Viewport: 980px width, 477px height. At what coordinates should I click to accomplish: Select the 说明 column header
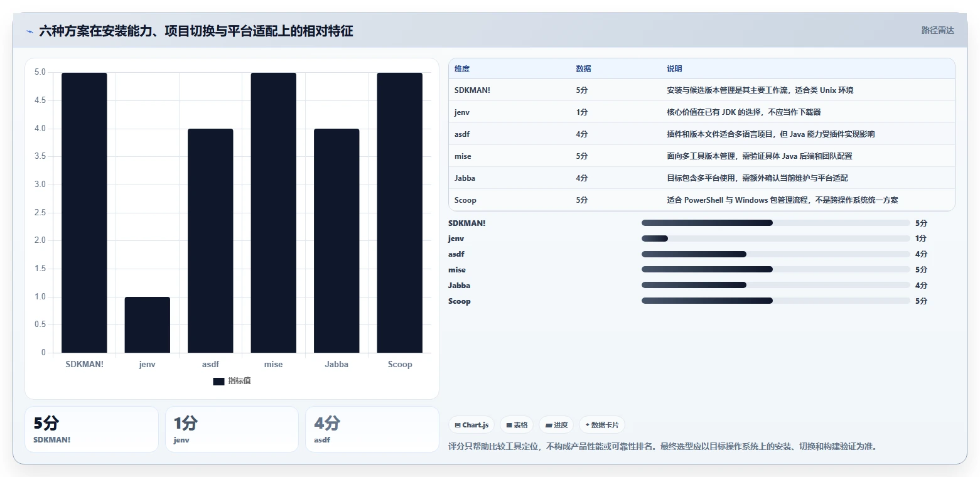pos(674,69)
